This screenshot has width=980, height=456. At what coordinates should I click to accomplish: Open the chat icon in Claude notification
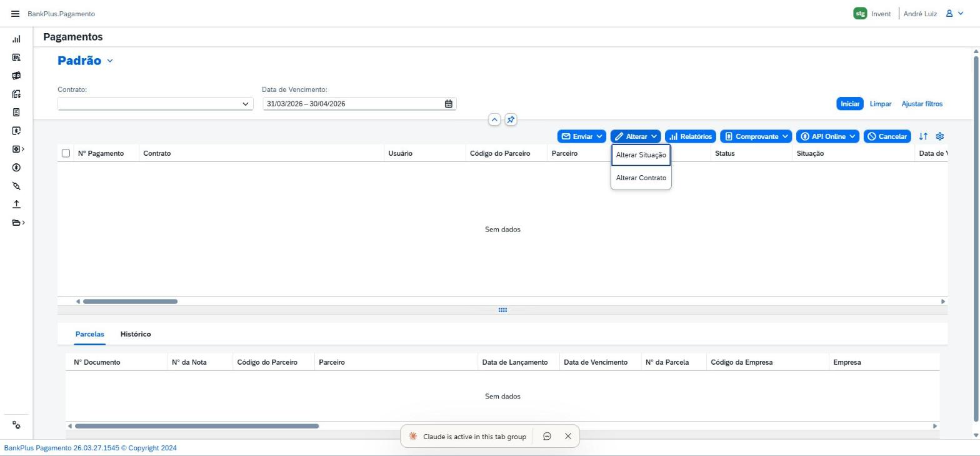547,437
